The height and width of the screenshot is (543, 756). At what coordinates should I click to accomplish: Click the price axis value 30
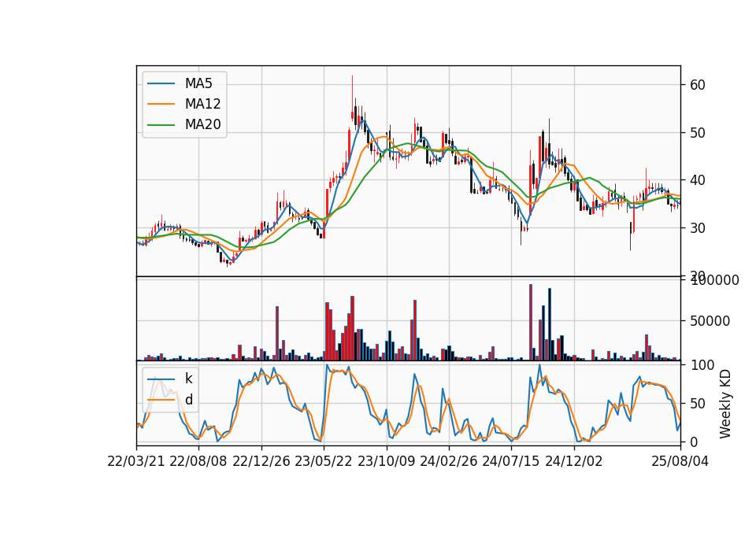(x=698, y=228)
